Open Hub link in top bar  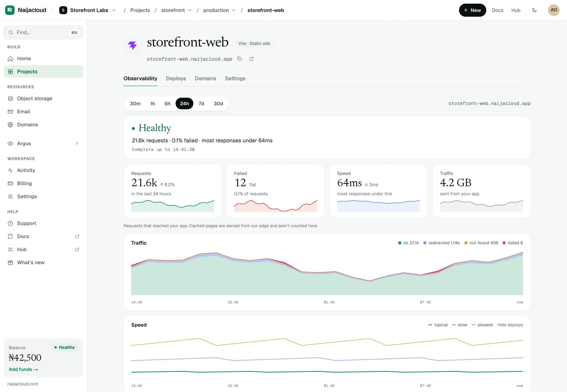click(x=515, y=10)
